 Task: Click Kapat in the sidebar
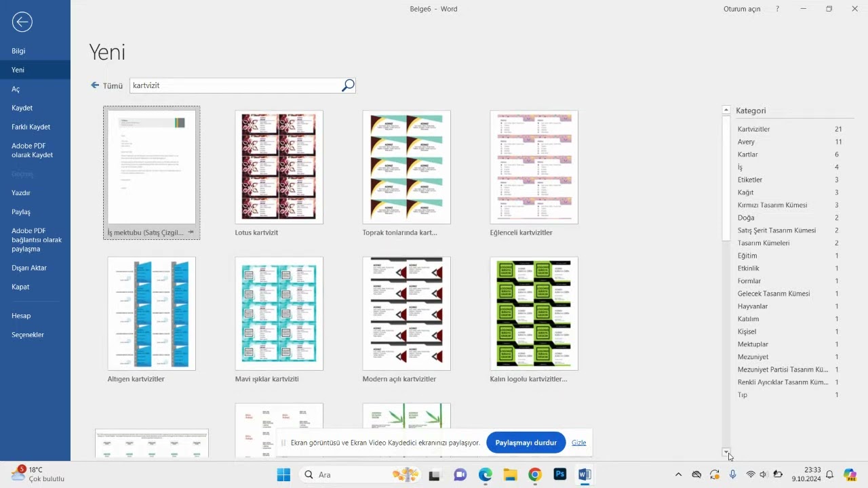click(x=35, y=287)
